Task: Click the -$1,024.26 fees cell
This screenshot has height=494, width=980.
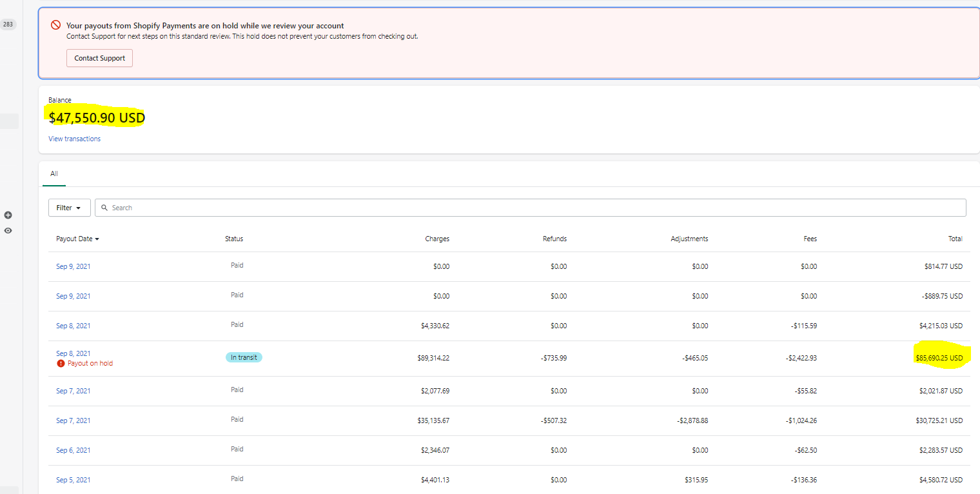Action: click(800, 420)
